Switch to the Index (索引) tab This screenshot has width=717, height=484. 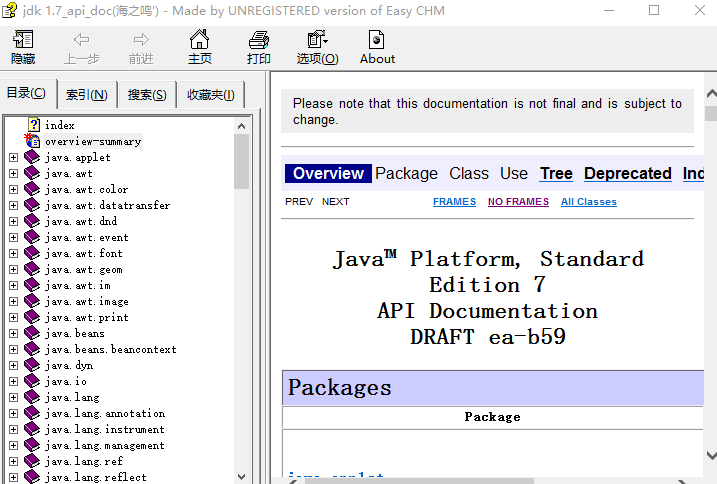click(87, 95)
